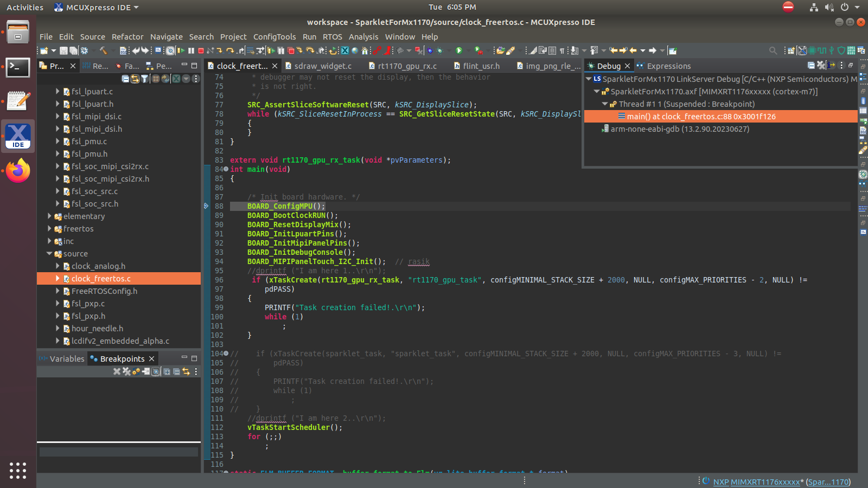Viewport: 868px width, 488px height.
Task: Open the Expressions view tab
Action: pos(668,66)
